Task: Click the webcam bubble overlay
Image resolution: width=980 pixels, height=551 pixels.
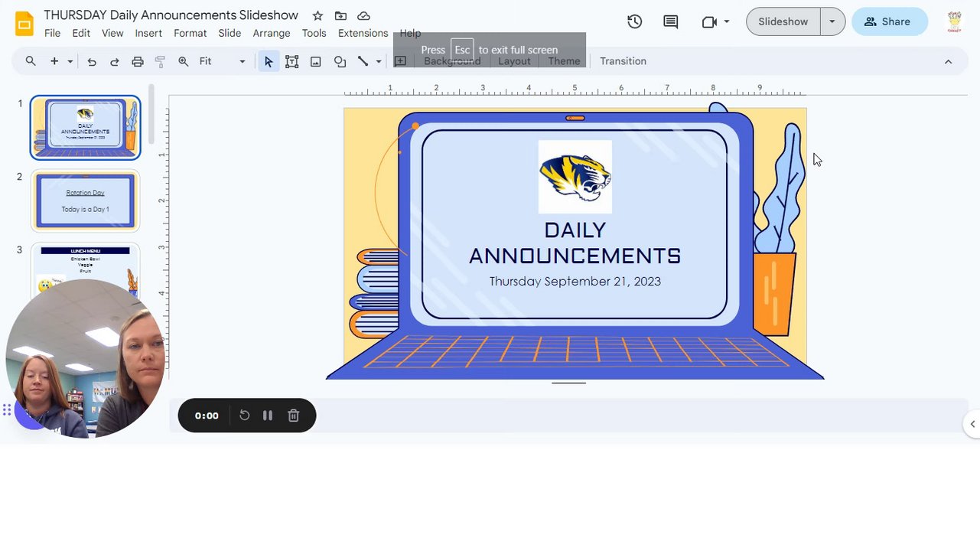Action: click(86, 358)
